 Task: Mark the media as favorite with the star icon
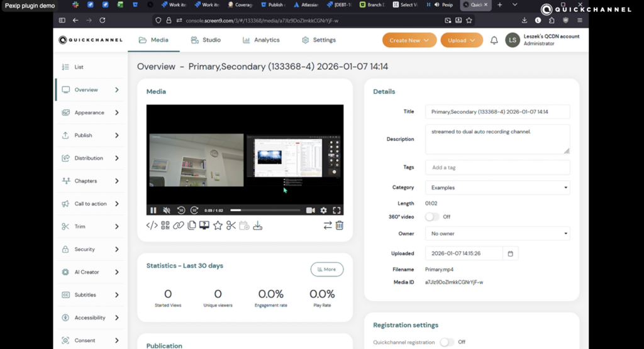(218, 225)
